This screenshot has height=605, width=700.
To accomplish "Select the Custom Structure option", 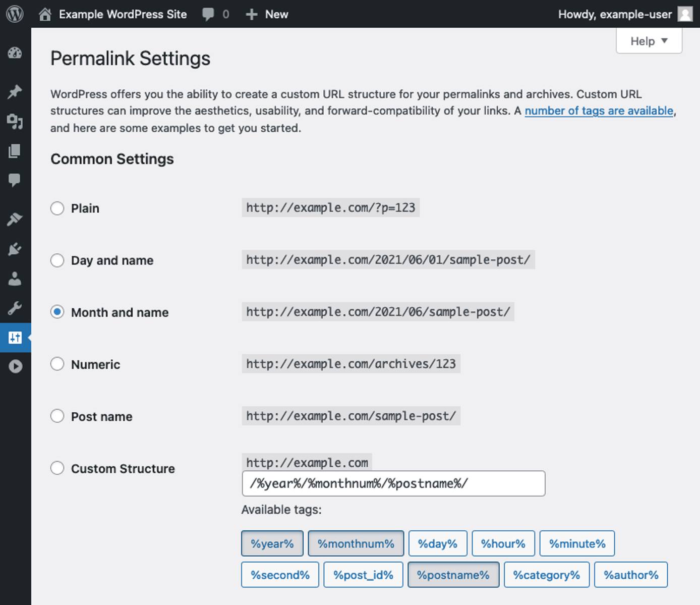I will [57, 468].
